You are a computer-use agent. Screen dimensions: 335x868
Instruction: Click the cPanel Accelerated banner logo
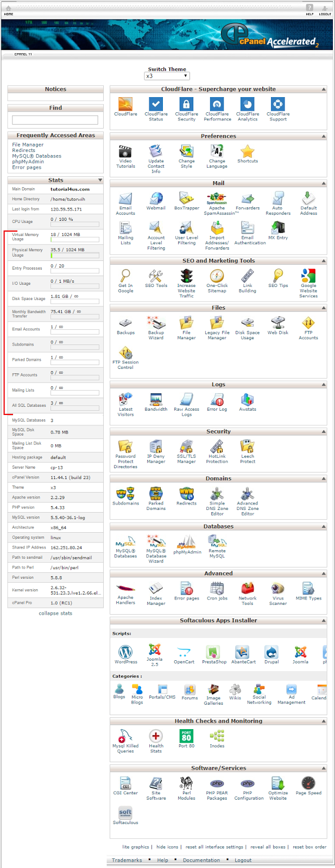pos(269,36)
